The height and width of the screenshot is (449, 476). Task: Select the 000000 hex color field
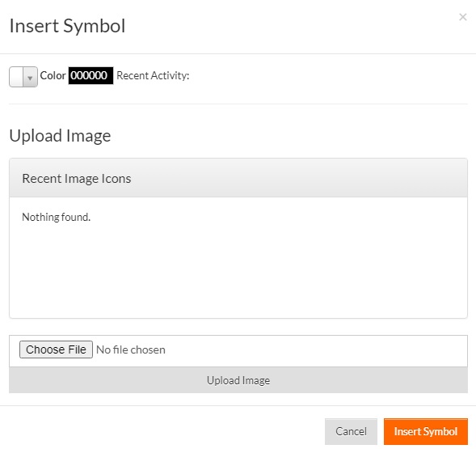(x=91, y=75)
